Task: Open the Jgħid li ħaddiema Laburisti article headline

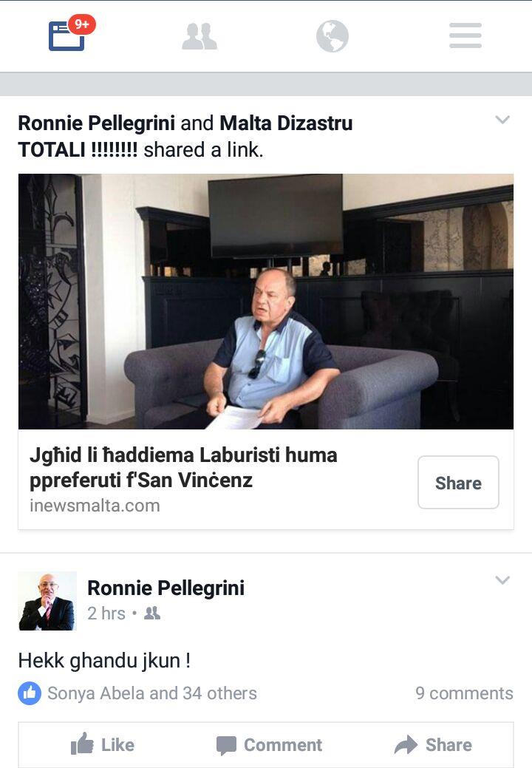Action: [x=183, y=467]
